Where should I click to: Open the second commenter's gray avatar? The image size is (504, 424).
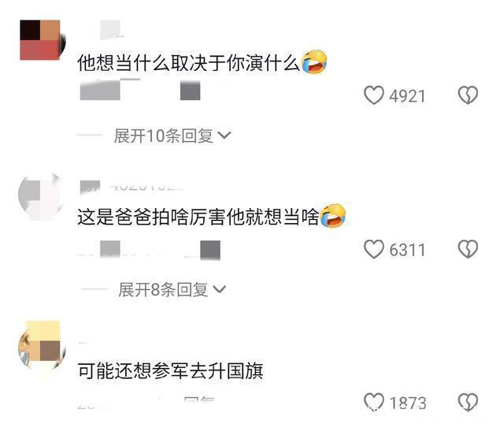coord(41,196)
